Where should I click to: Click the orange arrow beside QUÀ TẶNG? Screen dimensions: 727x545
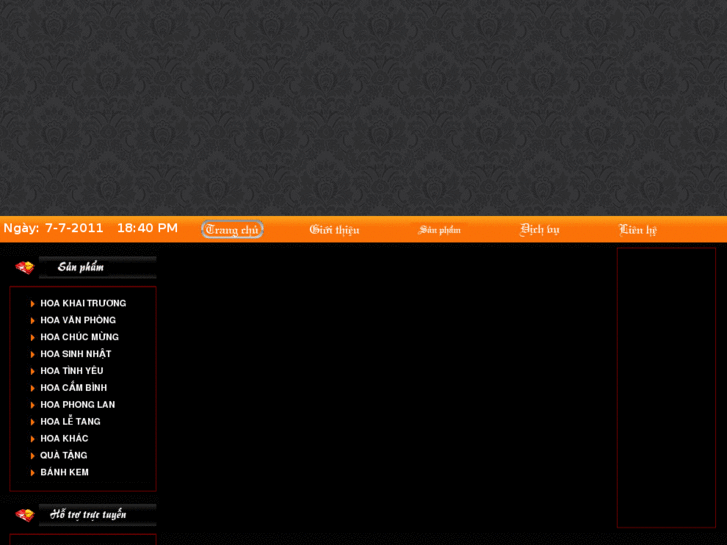pos(32,456)
